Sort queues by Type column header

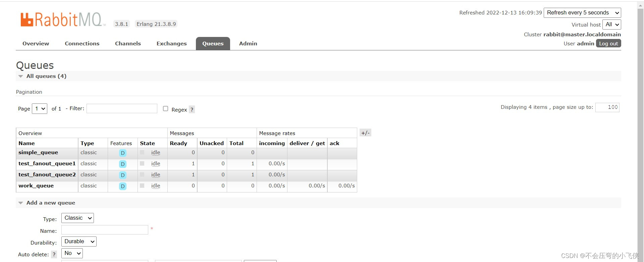[87, 143]
